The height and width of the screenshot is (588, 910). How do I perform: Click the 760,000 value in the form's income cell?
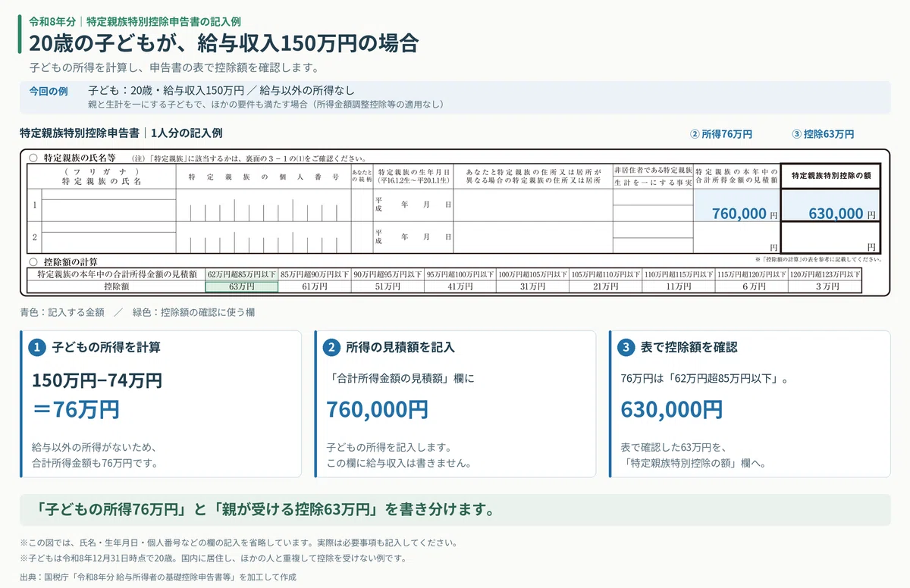pyautogui.click(x=739, y=214)
